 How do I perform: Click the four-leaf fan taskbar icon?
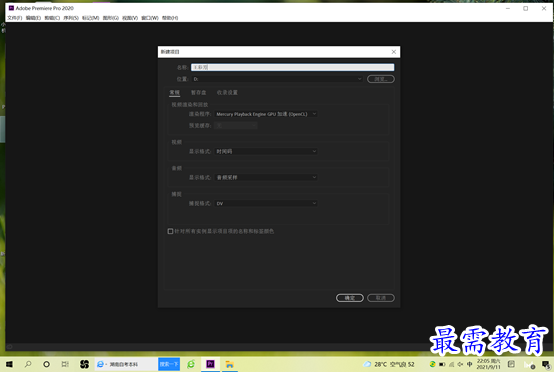(84, 364)
